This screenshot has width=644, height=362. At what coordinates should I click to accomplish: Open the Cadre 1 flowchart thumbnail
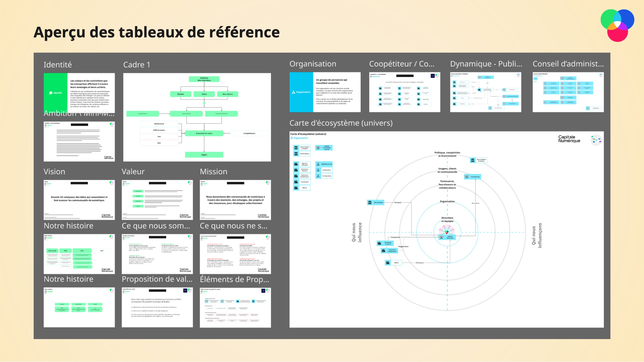tap(197, 117)
